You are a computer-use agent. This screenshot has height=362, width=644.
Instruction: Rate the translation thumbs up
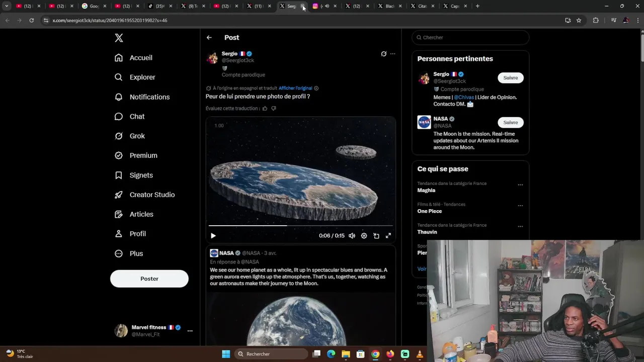pyautogui.click(x=265, y=109)
